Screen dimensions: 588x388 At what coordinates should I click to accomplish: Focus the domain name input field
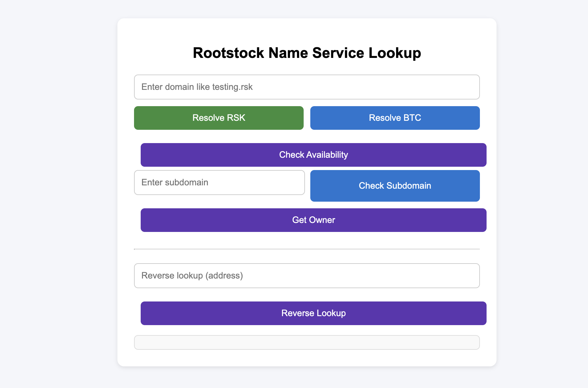pyautogui.click(x=307, y=87)
